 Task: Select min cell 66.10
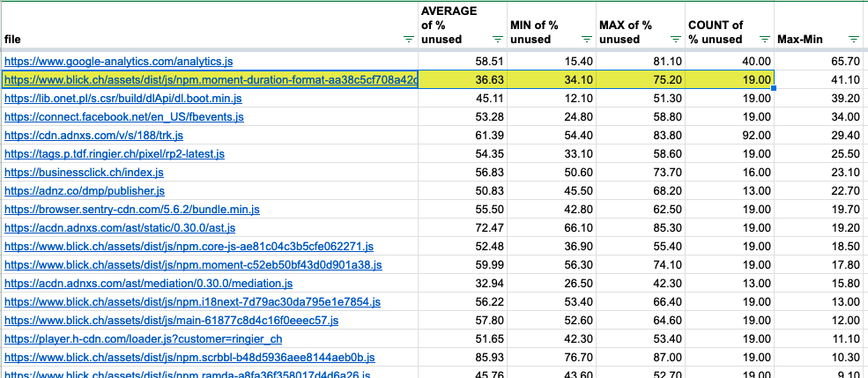552,228
